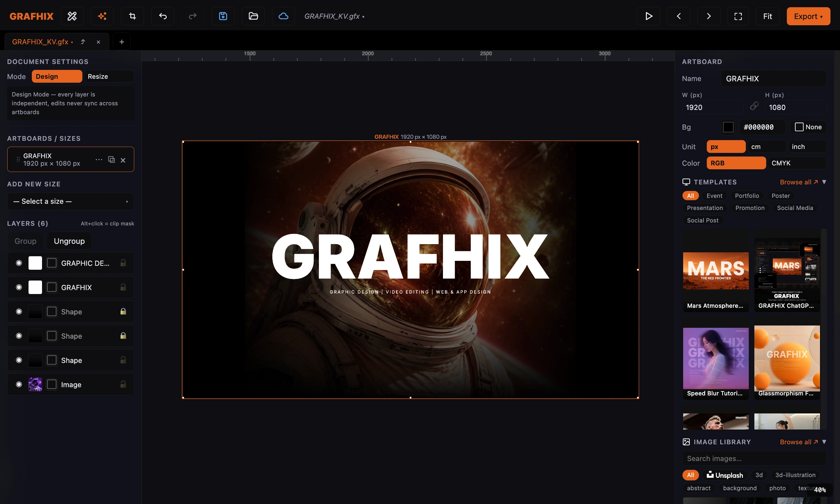The image size is (840, 504).
Task: Save the document with disk icon
Action: pos(223,16)
